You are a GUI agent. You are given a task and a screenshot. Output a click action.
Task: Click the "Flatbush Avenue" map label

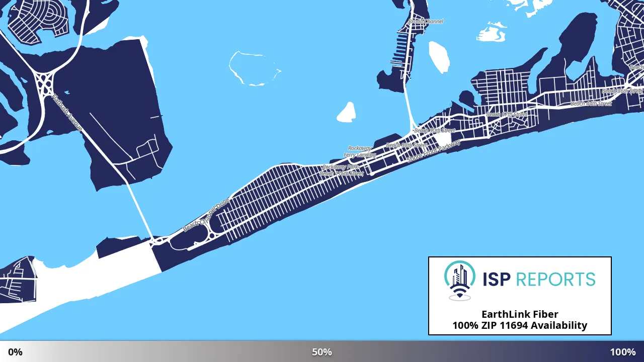(66, 113)
